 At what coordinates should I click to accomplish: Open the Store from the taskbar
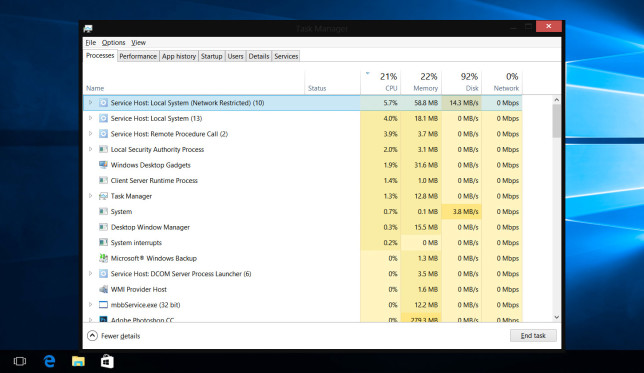(107, 361)
